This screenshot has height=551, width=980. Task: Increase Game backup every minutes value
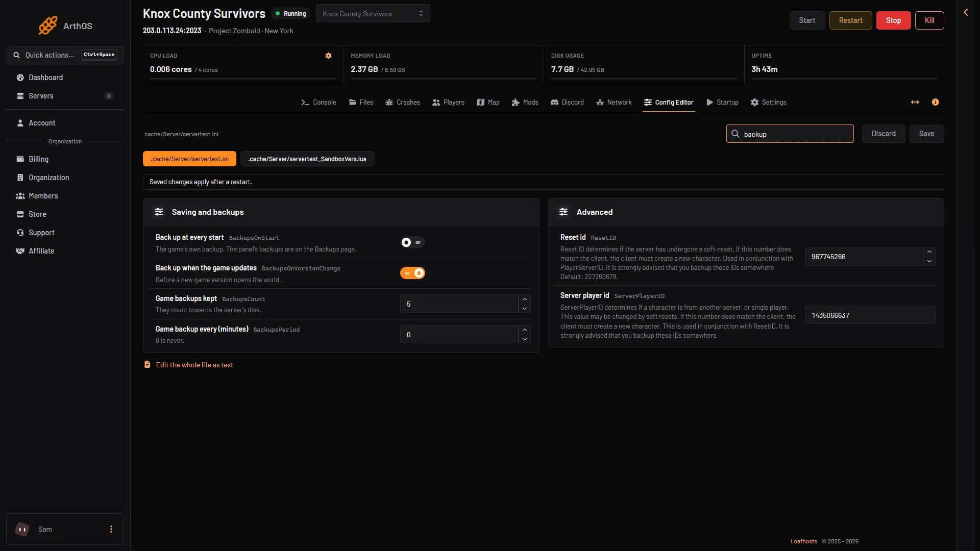(524, 330)
